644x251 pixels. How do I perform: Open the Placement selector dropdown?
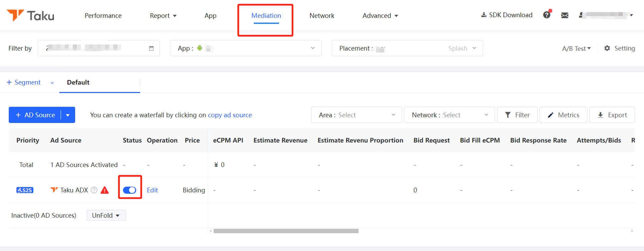click(407, 48)
